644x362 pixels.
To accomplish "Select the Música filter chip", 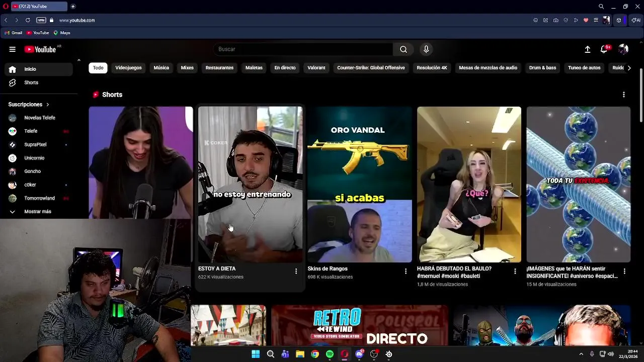I will tap(162, 68).
